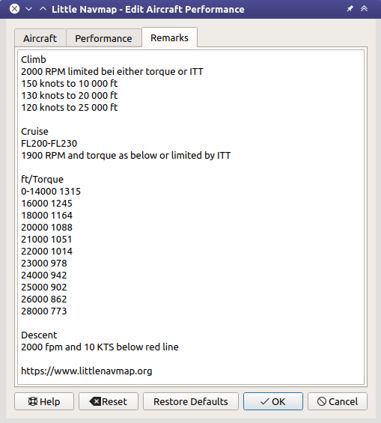Click the title bar up chevron icon
The width and height of the screenshot is (381, 423).
[43, 9]
